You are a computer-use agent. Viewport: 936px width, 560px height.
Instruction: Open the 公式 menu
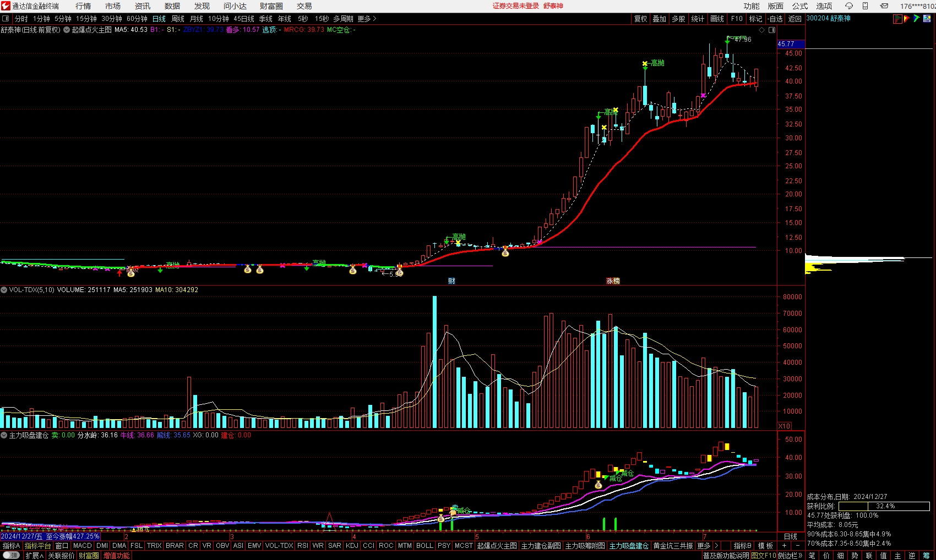click(x=800, y=6)
